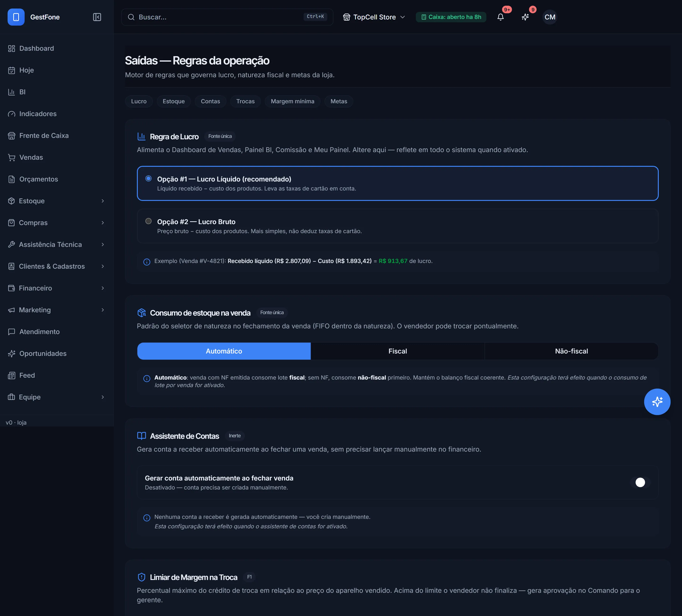This screenshot has height=616, width=682.
Task: Set stock consumption to Automático
Action: [x=224, y=351]
